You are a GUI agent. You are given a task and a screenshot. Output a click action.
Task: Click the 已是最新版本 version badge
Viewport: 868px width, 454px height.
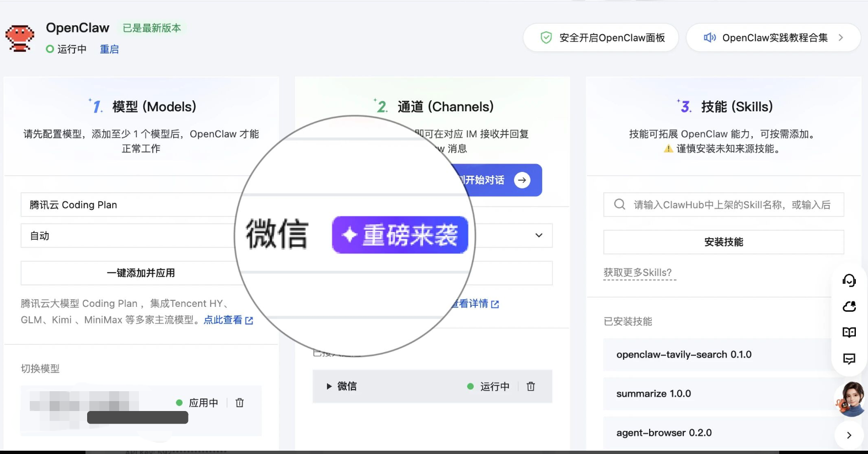(152, 28)
